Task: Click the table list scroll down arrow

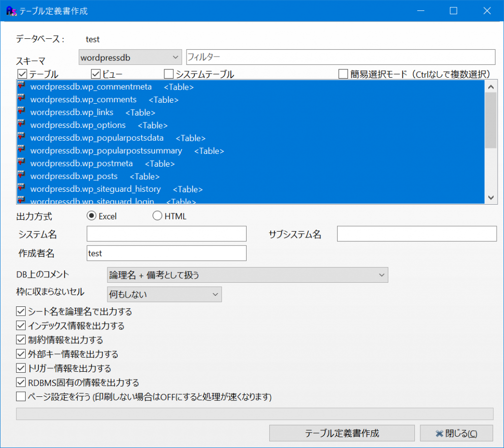Action: (x=491, y=198)
